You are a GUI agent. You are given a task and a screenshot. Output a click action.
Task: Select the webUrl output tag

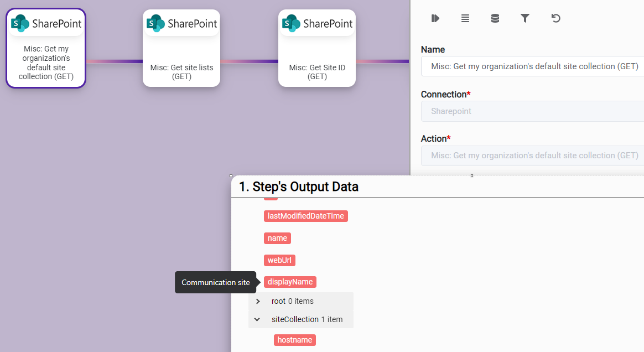tap(279, 260)
